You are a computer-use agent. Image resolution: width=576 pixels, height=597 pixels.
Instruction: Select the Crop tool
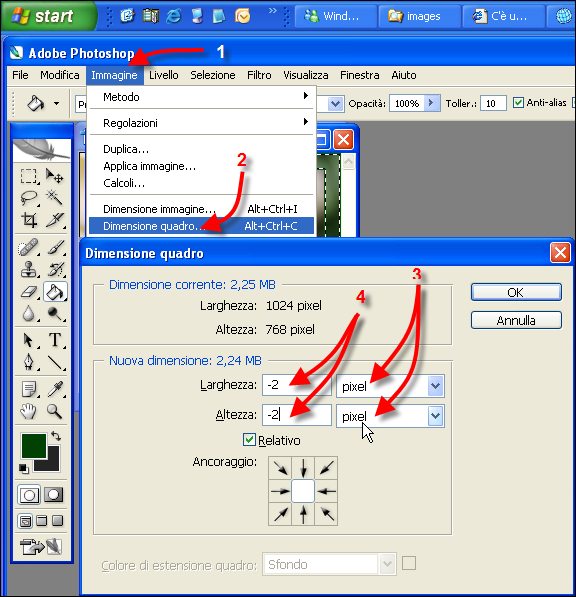[x=29, y=220]
